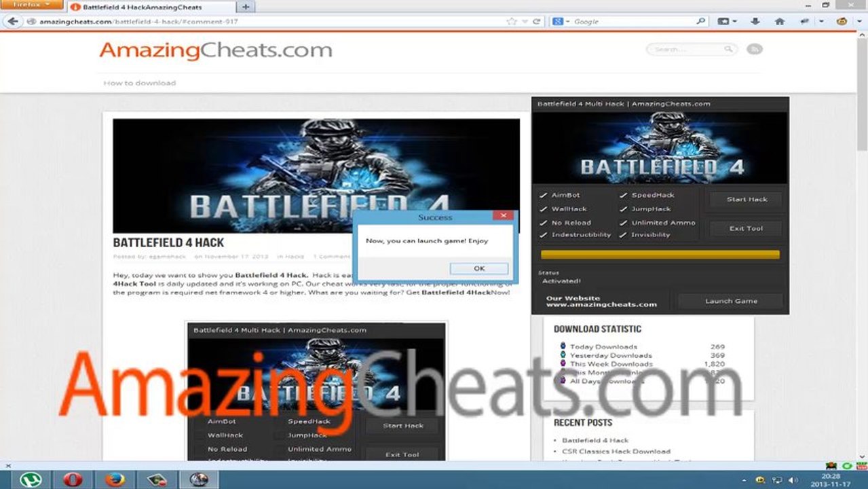Viewport: 868px width, 489px height.
Task: Go to the Firefox home page icon
Action: click(780, 21)
